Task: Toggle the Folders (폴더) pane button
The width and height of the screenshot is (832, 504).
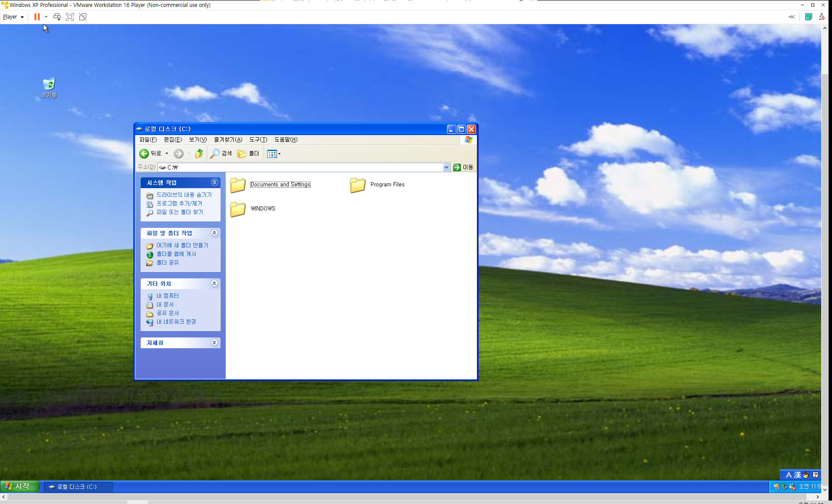Action: point(248,154)
